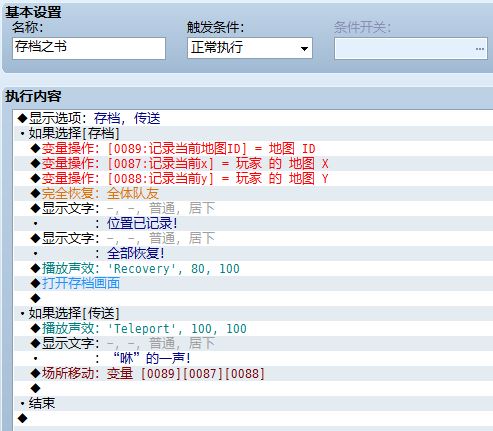
Task: Select the message line “咻”的一声!
Action: click(x=253, y=358)
